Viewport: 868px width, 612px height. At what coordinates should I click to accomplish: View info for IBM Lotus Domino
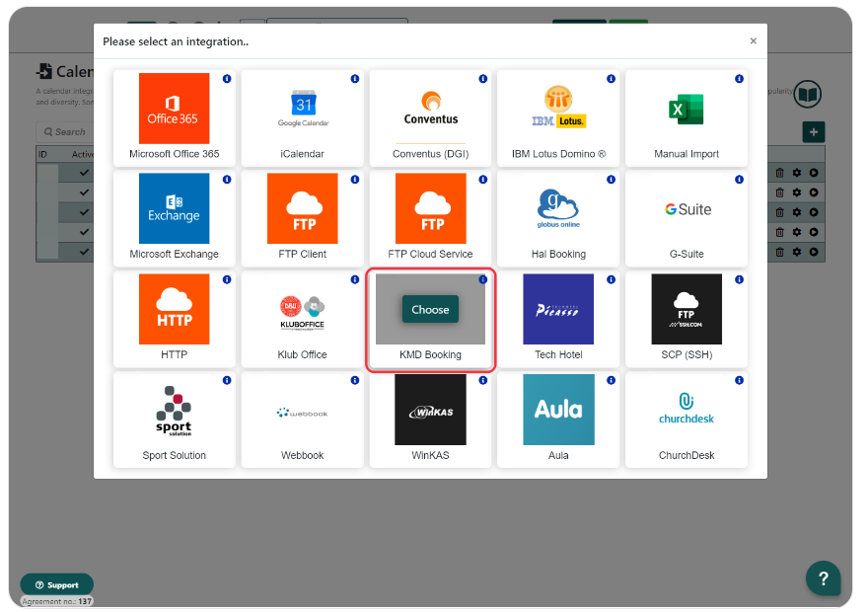tap(612, 79)
